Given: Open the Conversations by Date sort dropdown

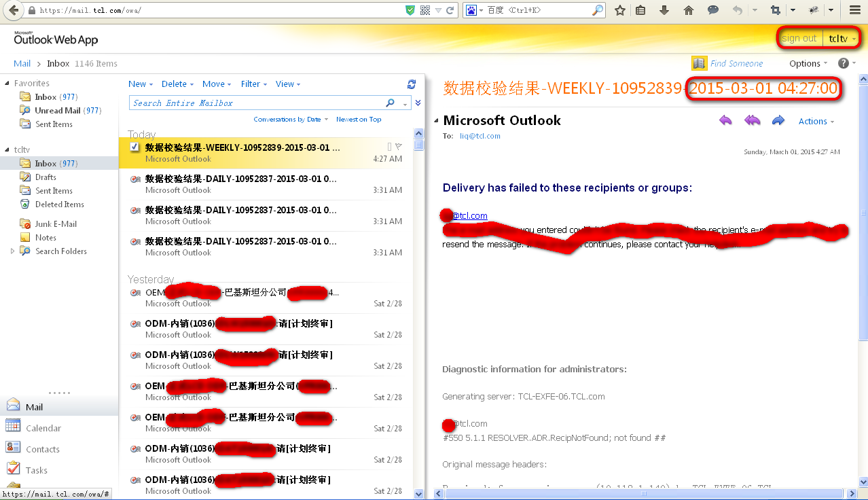Looking at the screenshot, I should [x=291, y=120].
